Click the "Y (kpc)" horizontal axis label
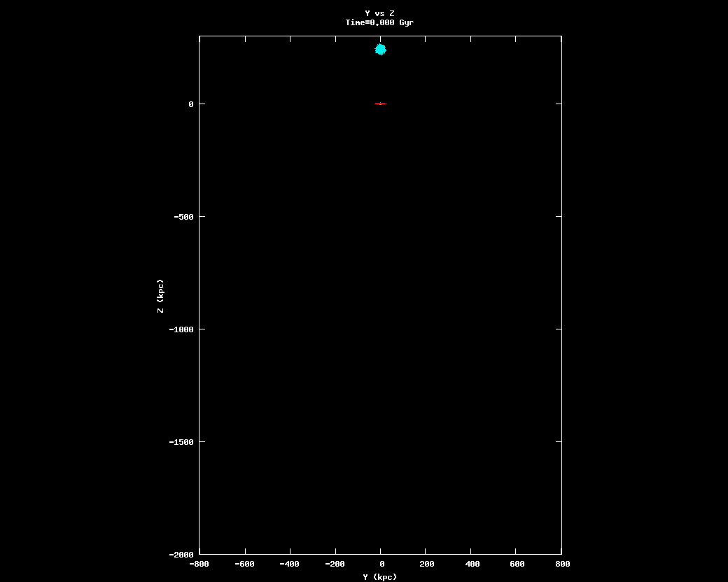 [380, 576]
